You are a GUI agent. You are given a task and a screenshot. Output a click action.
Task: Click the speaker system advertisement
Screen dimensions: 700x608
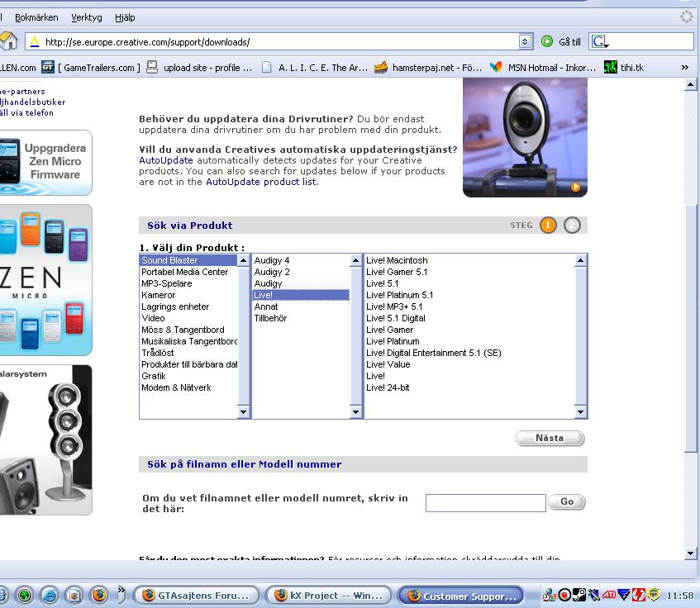[46, 439]
